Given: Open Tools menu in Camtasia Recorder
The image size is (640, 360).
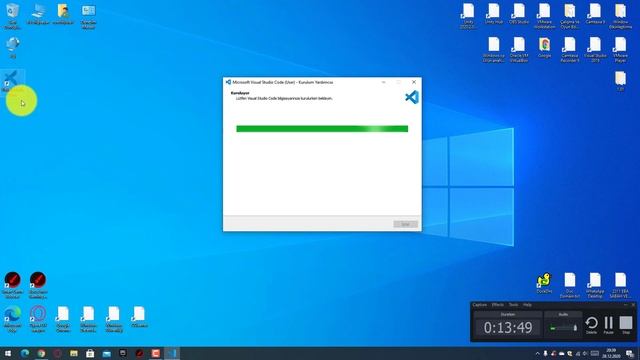Looking at the screenshot, I should [513, 305].
